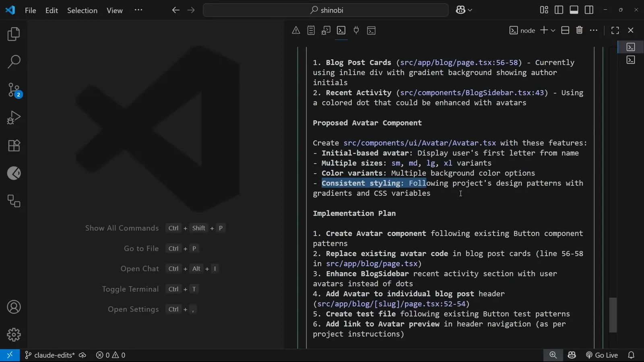Show the Problems panel via warning-triangle icon
644x362 pixels.
pos(296,30)
